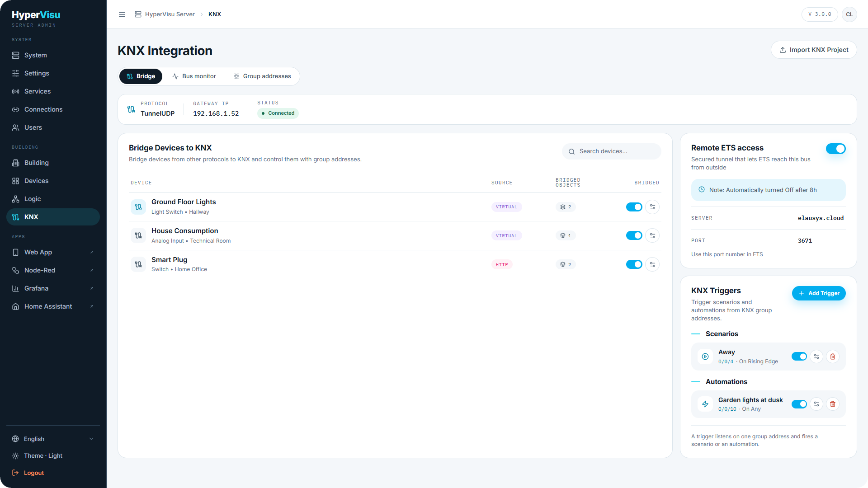Select the Bridge tab
This screenshot has height=488, width=868.
point(141,76)
